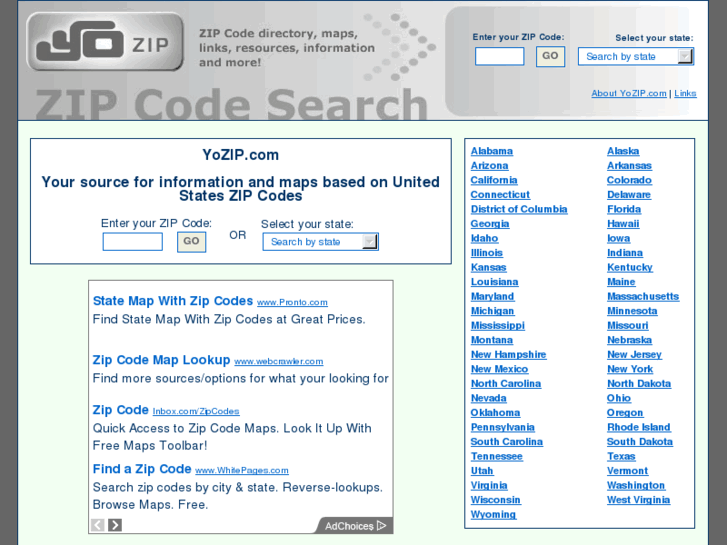Screen dimensions: 727x545
Task: Open the Colorado state link
Action: 630,180
